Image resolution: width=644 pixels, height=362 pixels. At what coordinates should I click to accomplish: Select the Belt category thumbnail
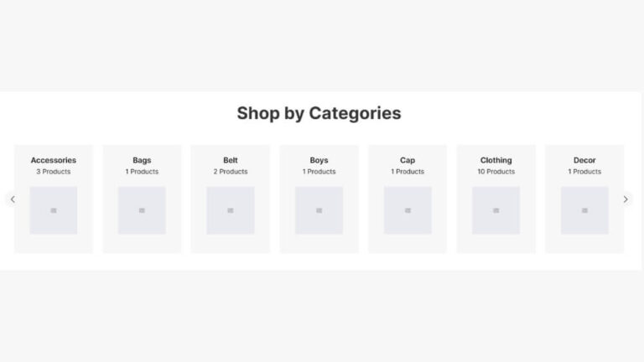[x=231, y=210]
